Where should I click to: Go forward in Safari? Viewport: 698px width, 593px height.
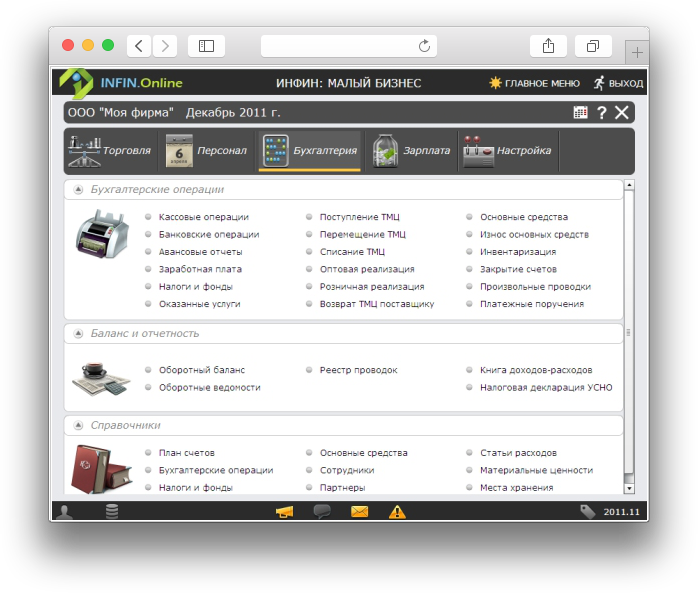(165, 46)
